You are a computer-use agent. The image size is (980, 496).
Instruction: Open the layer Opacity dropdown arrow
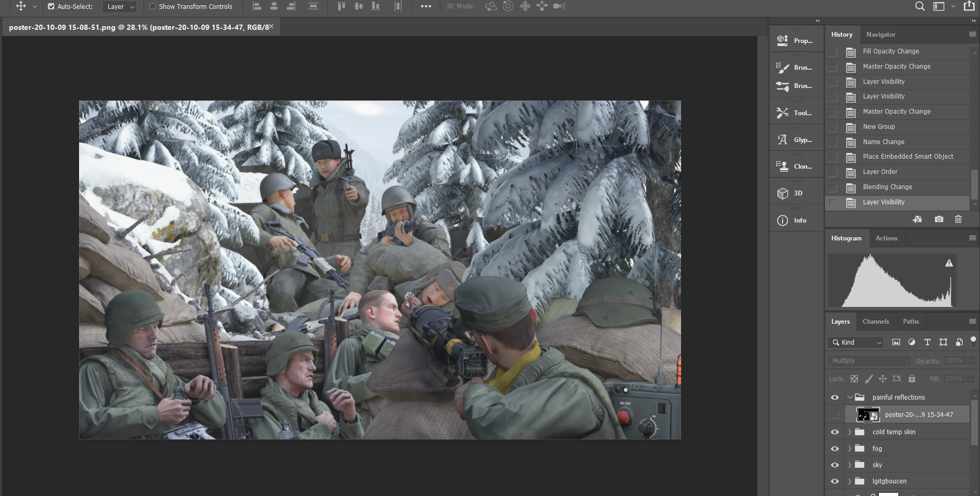(972, 361)
